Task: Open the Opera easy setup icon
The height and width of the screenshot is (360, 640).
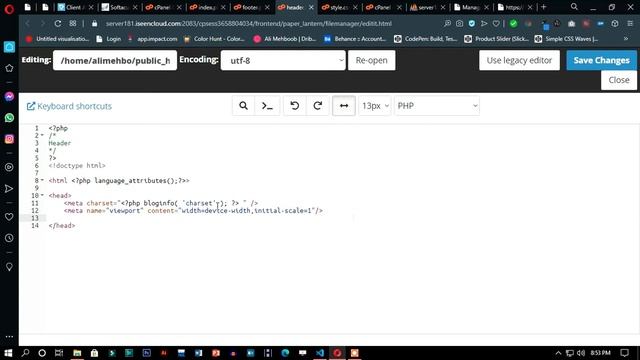Action: click(630, 24)
